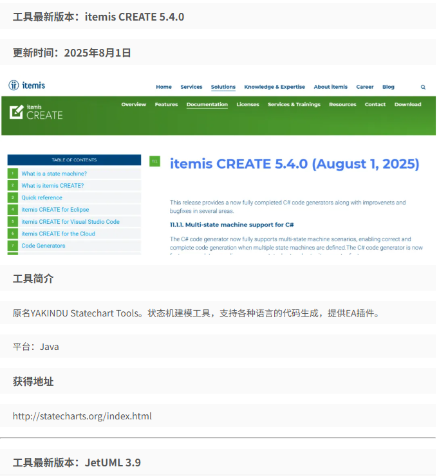Switch to the Features tab
Viewport: 448px width, 476px height.
[x=166, y=104]
